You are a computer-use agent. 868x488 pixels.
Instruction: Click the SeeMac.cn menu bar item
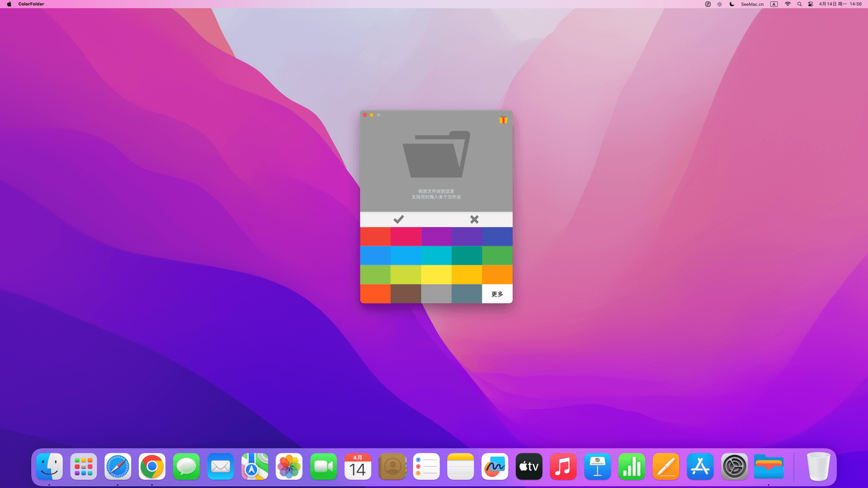[x=752, y=4]
